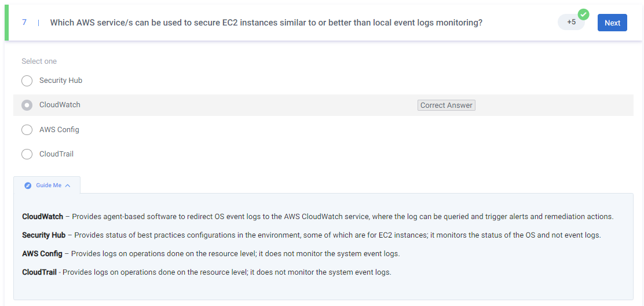
Task: Go to the next question with Next
Action: 612,23
